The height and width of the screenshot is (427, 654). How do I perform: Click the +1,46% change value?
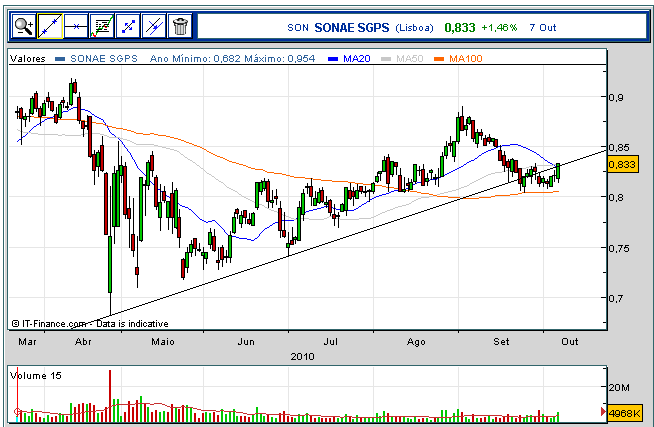point(499,28)
